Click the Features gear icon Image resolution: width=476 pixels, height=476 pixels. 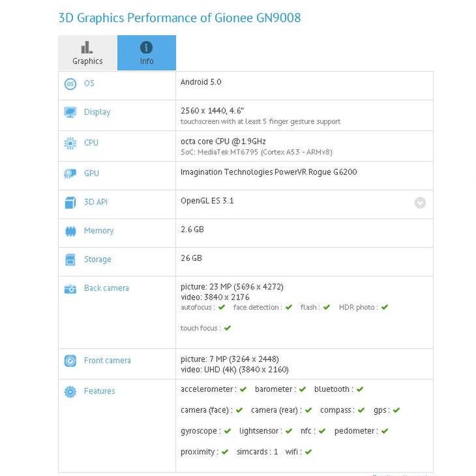point(70,392)
